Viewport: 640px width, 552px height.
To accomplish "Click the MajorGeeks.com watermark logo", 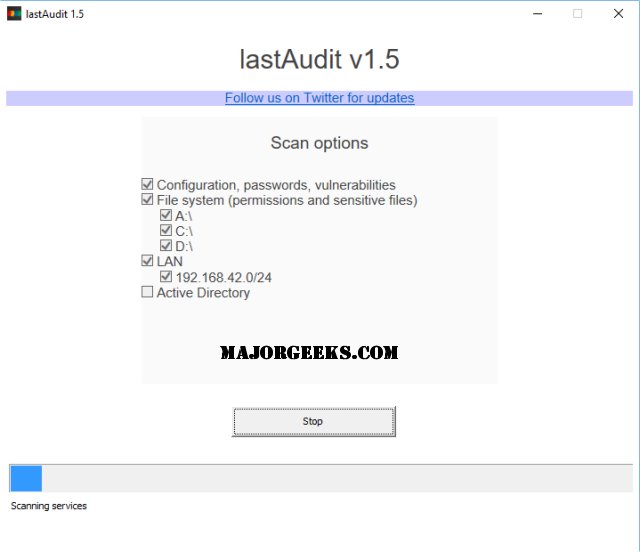I will pyautogui.click(x=309, y=353).
